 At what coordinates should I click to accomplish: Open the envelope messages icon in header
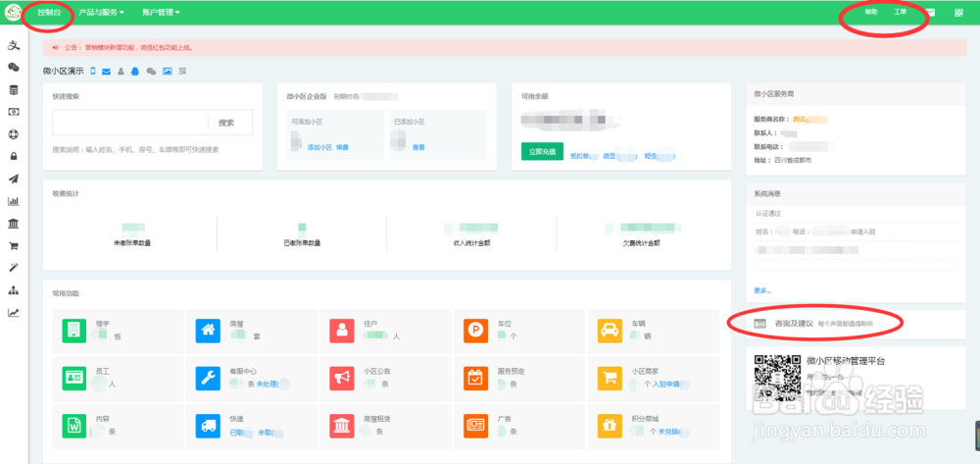[x=931, y=13]
